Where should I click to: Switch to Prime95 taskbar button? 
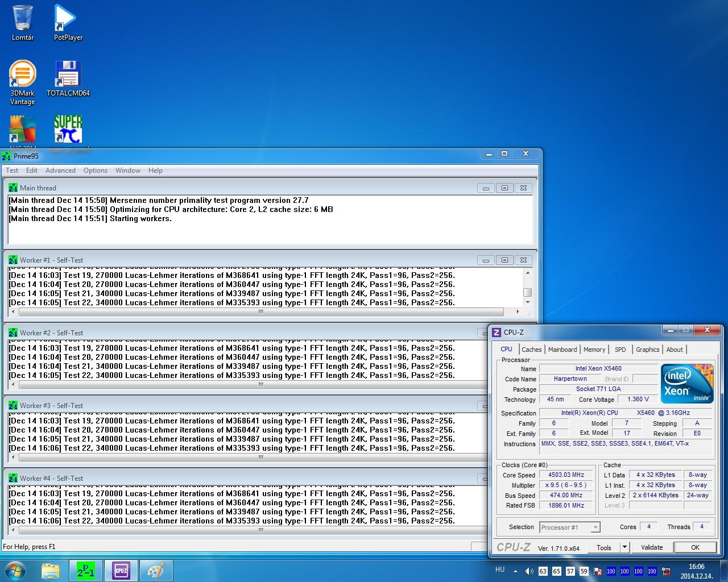[86, 570]
